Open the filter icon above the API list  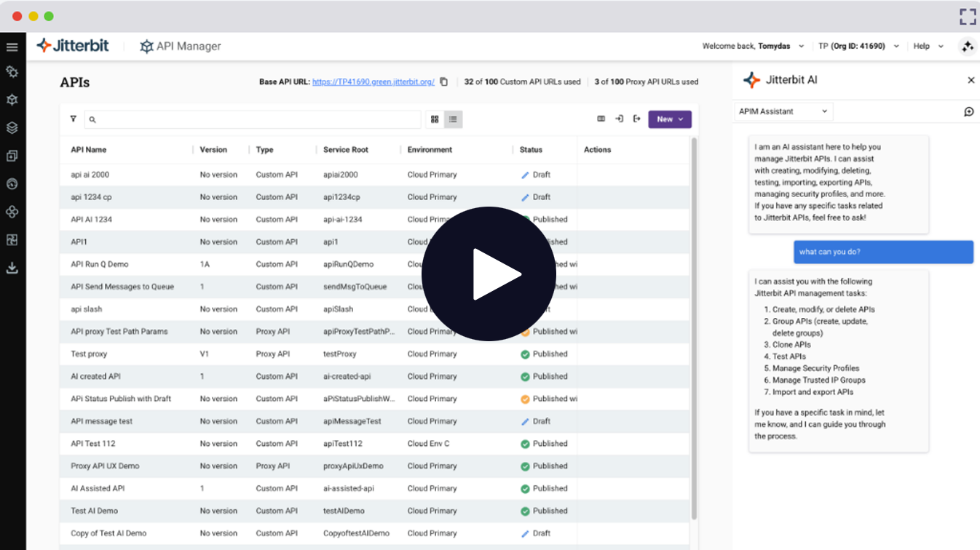click(73, 119)
